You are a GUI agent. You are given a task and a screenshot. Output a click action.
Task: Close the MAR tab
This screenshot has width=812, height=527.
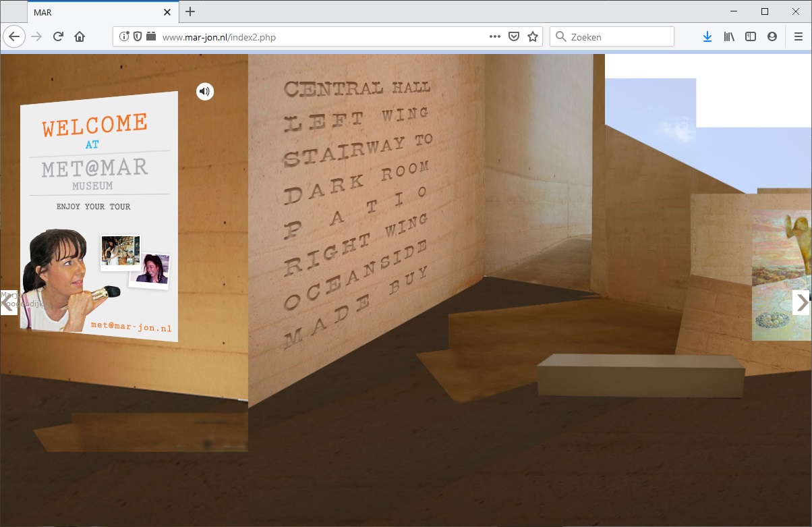tap(167, 12)
